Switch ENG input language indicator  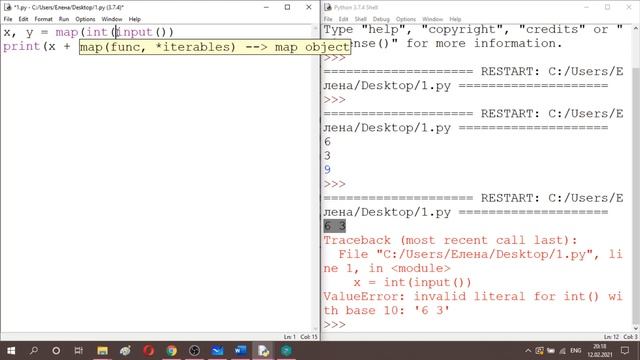(x=576, y=351)
